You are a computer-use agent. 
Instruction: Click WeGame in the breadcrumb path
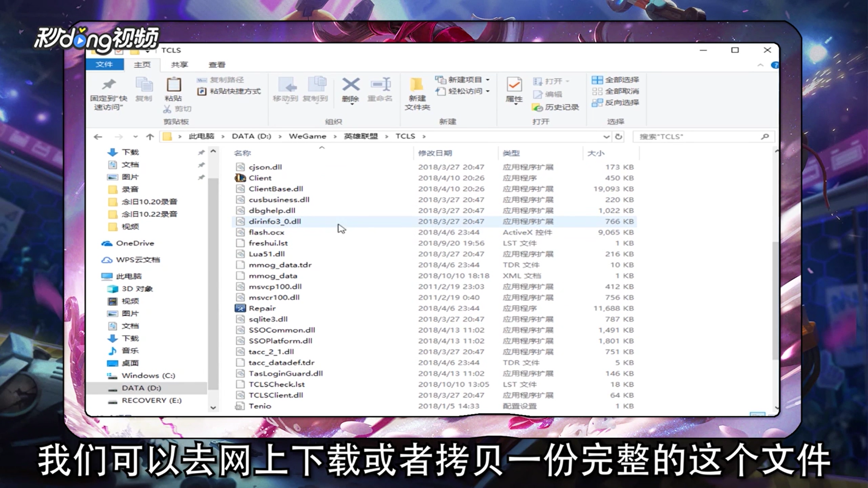pos(307,136)
